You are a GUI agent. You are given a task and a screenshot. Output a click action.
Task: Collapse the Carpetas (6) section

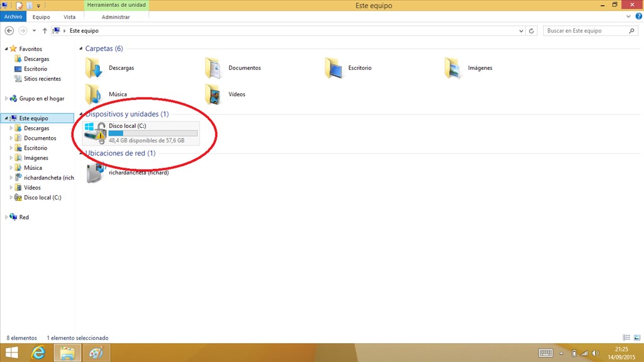[80, 48]
